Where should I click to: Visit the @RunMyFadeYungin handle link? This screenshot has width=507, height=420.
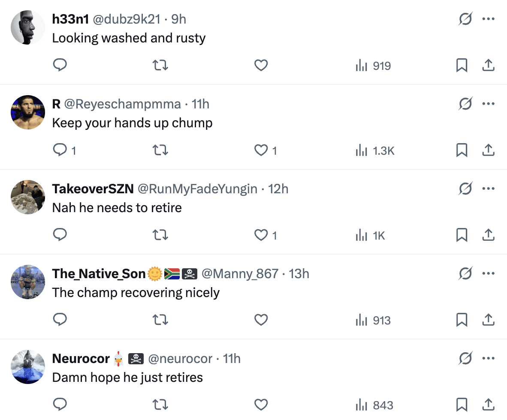(197, 189)
